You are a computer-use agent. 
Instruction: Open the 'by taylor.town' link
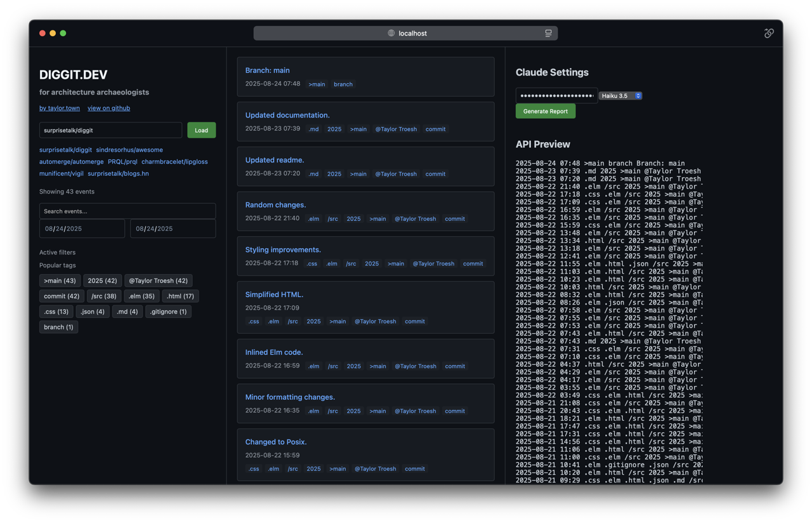pos(60,108)
